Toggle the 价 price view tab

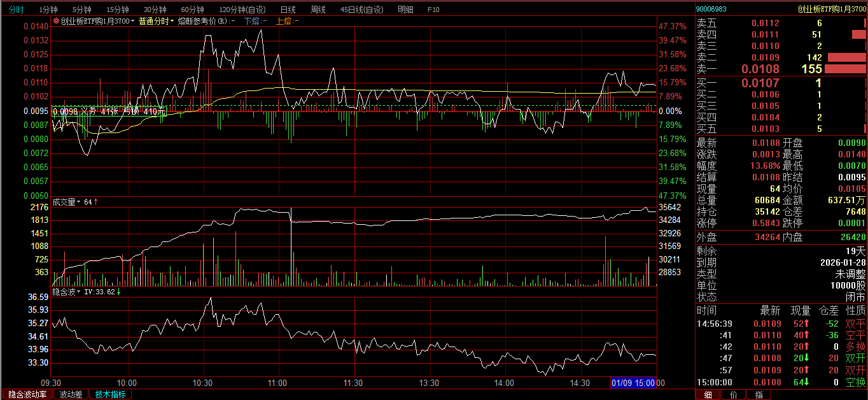[733, 395]
